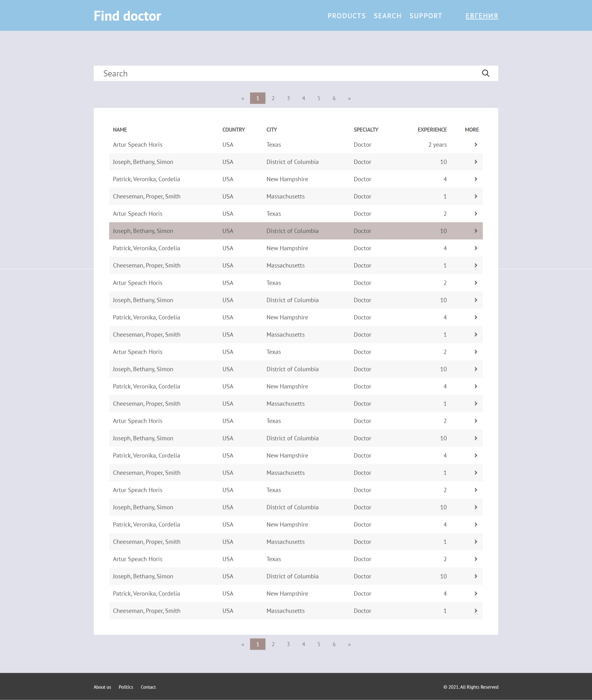Open the SUPPORT menu item

tap(425, 16)
